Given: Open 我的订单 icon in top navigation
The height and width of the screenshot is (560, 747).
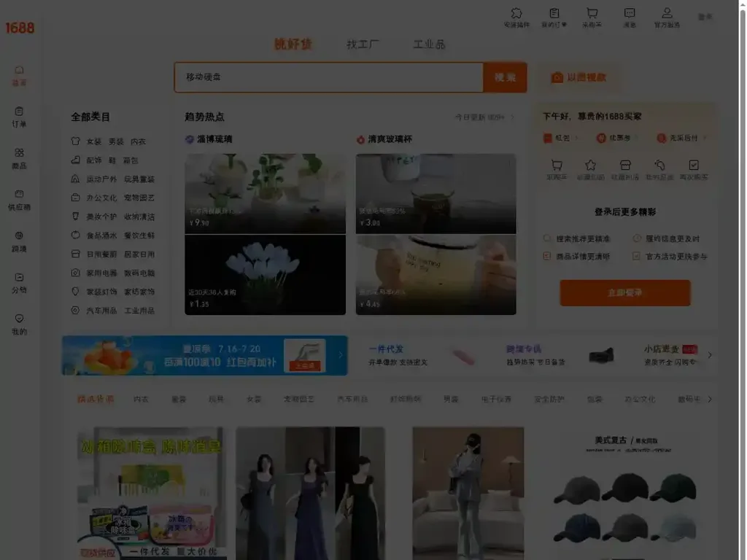Looking at the screenshot, I should [x=554, y=15].
